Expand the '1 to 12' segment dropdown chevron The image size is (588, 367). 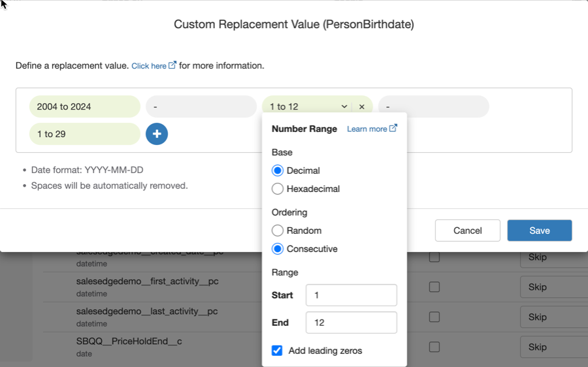(x=344, y=107)
